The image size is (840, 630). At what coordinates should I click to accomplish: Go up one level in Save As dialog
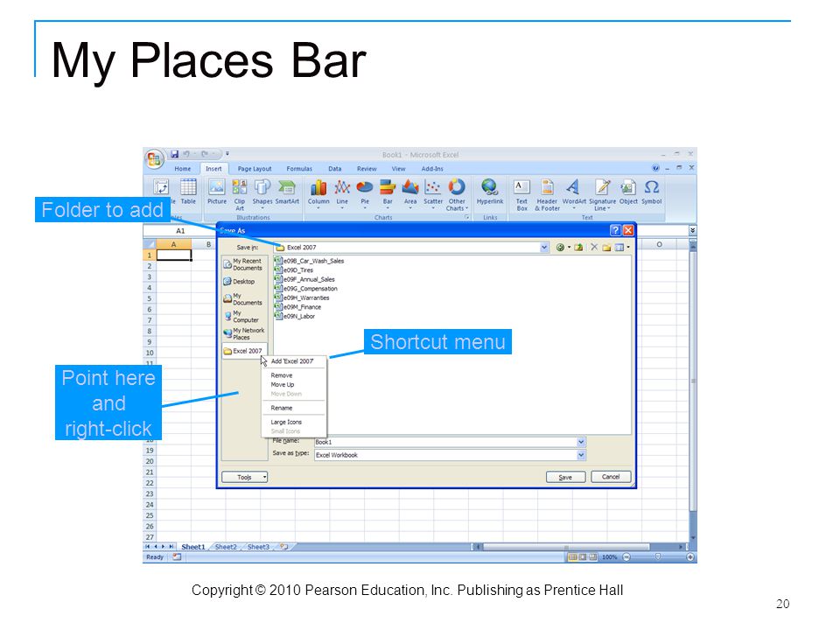[x=578, y=247]
